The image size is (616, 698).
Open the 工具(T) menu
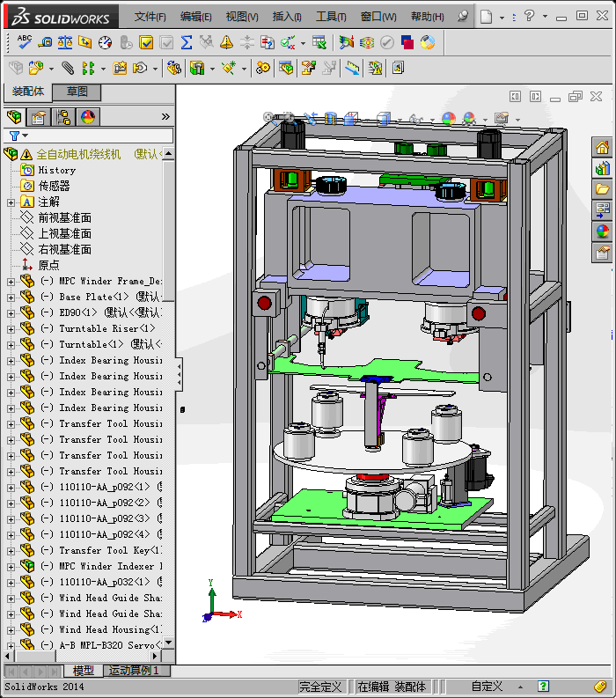pos(331,17)
